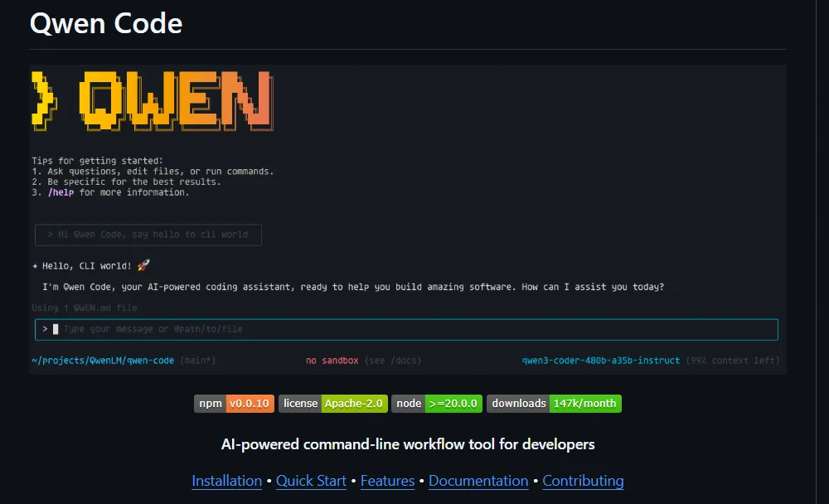This screenshot has height=504, width=829.
Task: Go to the Features link
Action: click(x=387, y=481)
